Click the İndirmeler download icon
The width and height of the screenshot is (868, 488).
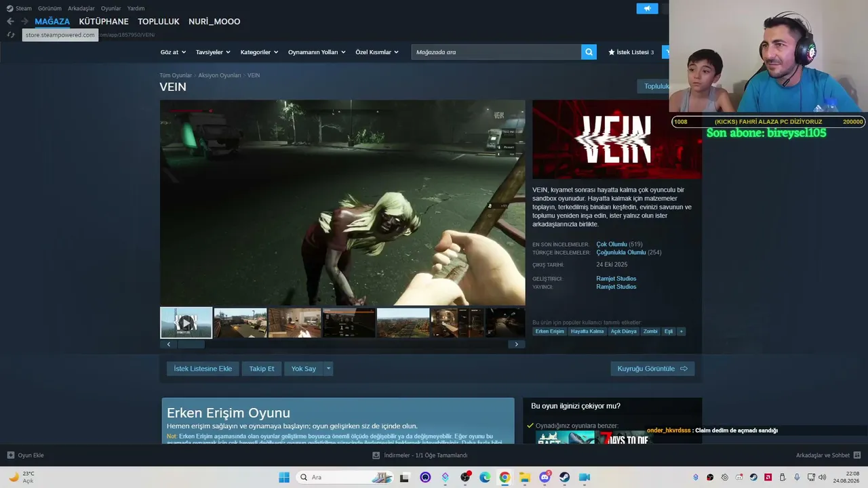point(376,455)
